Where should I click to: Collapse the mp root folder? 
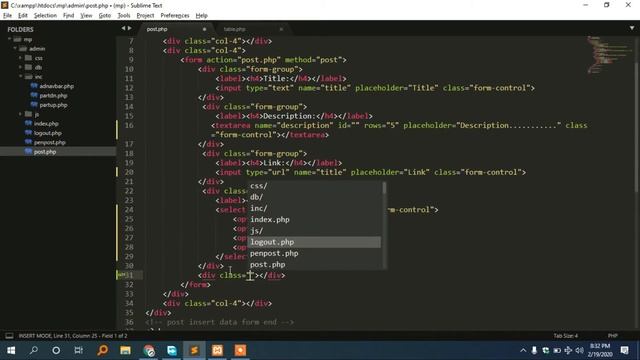point(9,39)
